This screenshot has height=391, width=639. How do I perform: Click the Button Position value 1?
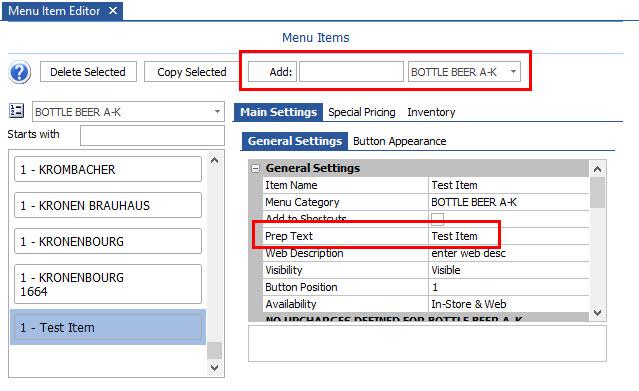click(509, 287)
